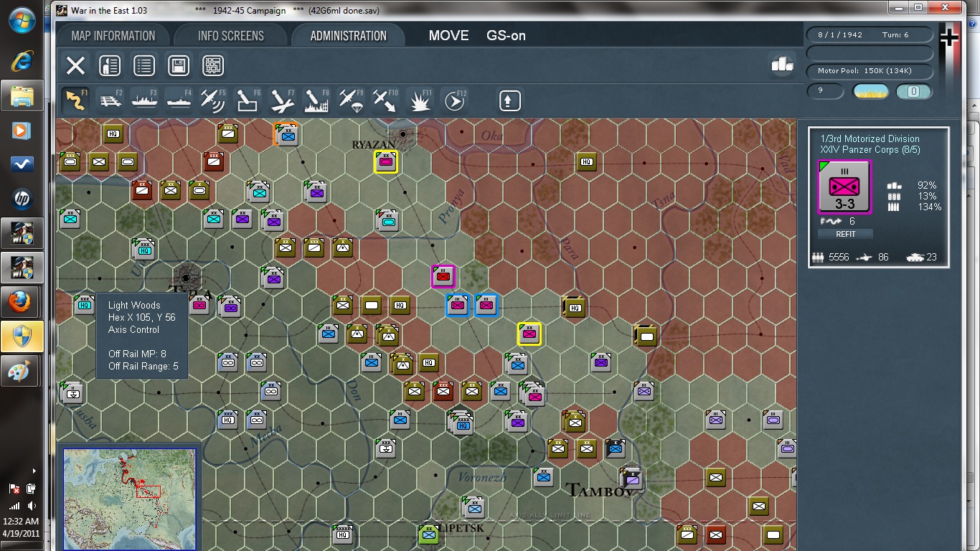Open the Windows Start orb
The height and width of the screenshot is (551, 980).
coord(22,20)
